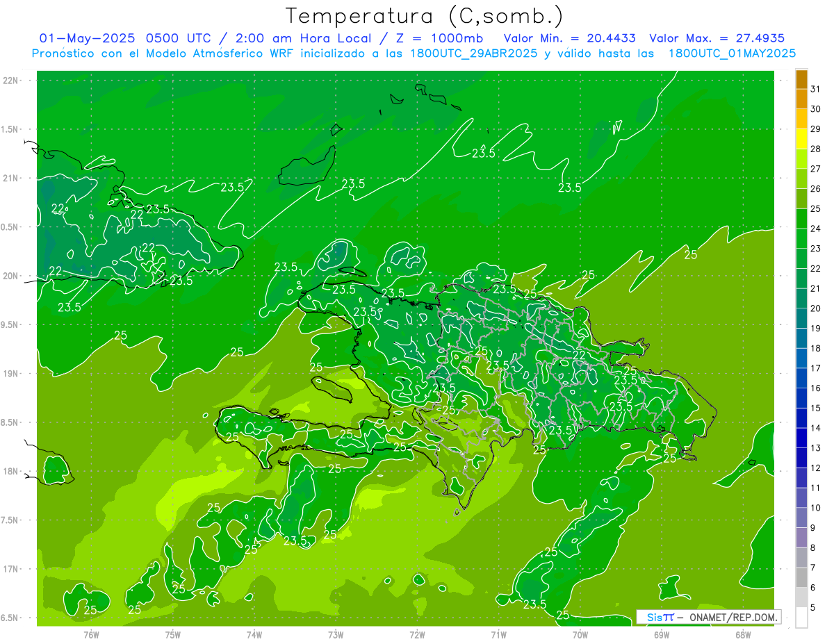This screenshot has height=644, width=834.
Task: Click the '20N' latitude axis label
Action: [x=11, y=276]
